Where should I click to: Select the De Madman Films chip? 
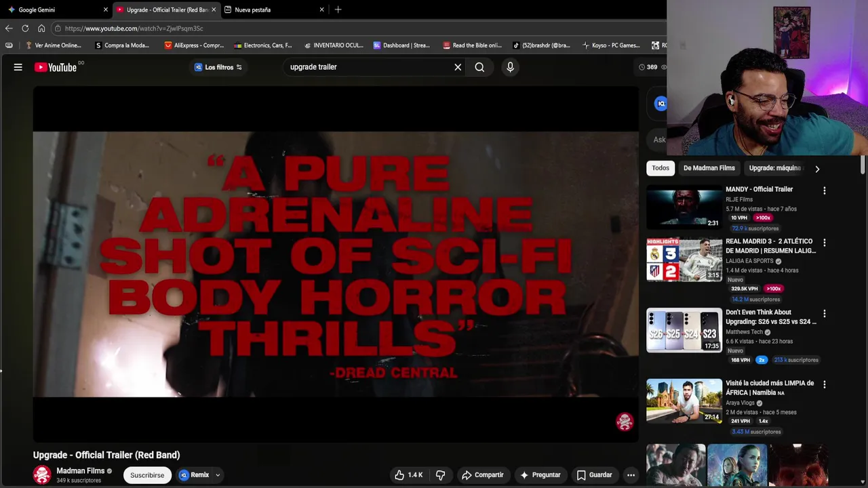coord(709,168)
